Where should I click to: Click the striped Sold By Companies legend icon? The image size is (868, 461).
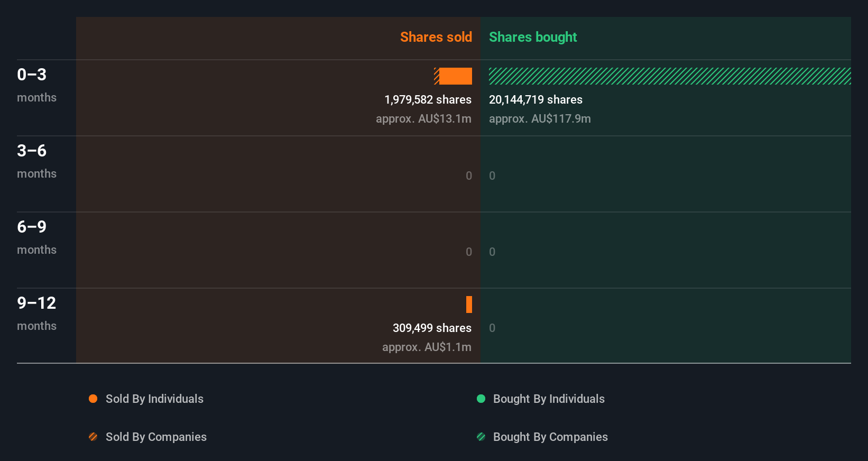point(93,437)
